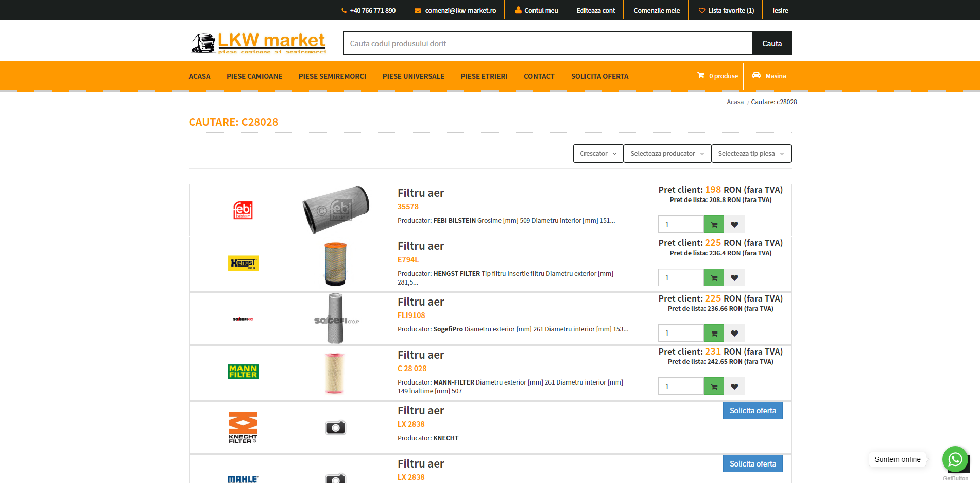Open the Masina vehicle selector
Image resolution: width=980 pixels, height=483 pixels.
point(769,76)
